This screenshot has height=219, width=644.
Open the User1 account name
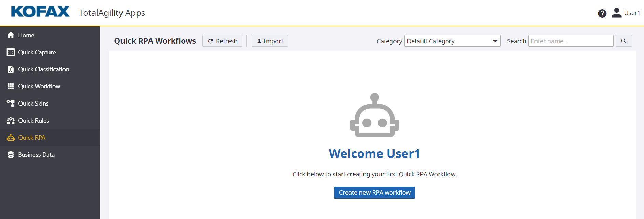(x=632, y=13)
